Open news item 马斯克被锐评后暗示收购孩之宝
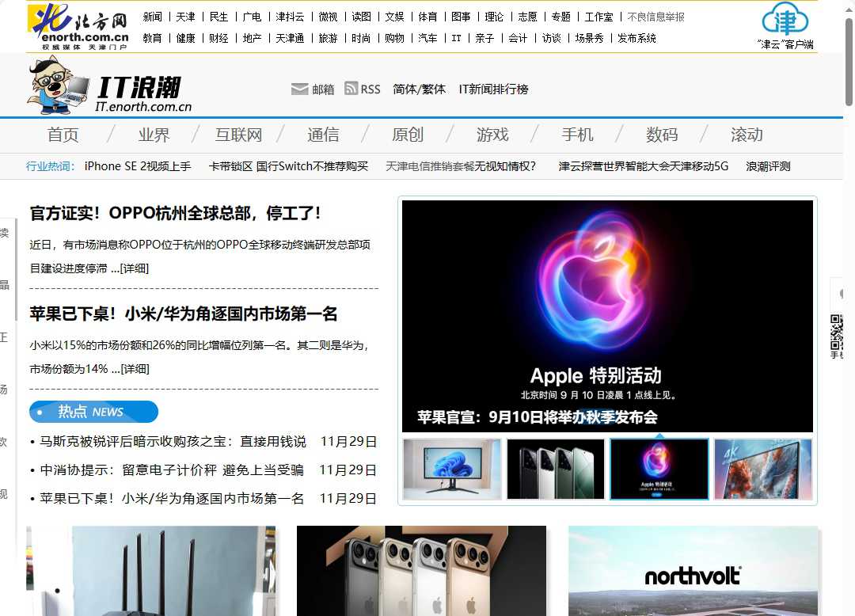 (x=173, y=442)
